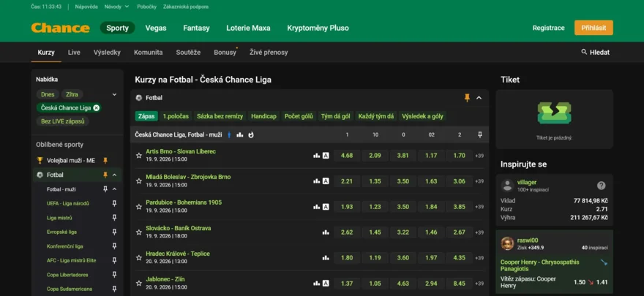The width and height of the screenshot is (644, 296).
Task: Click the search magnifier icon
Action: coord(584,52)
